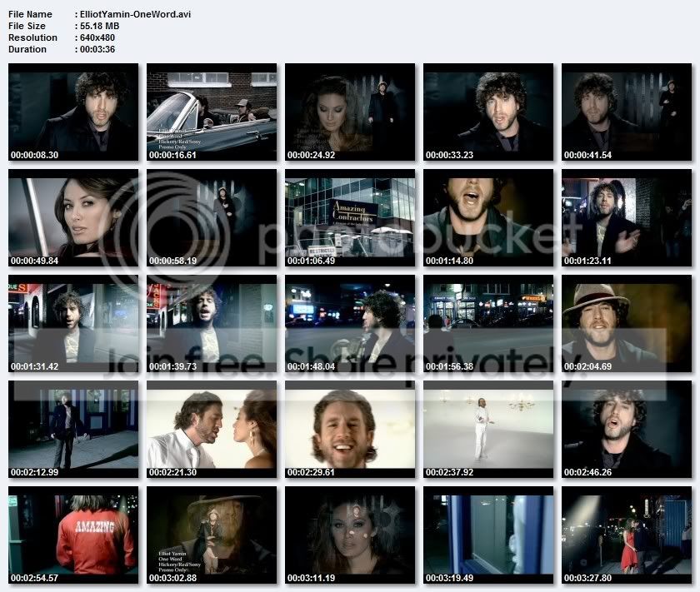Open the red dress frame at 00:03:27.80
The image size is (700, 592).
click(x=627, y=535)
